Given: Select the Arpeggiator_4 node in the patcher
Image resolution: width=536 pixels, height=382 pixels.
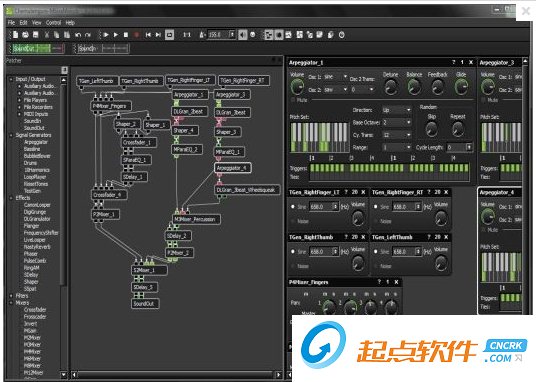Looking at the screenshot, I should pos(233,168).
